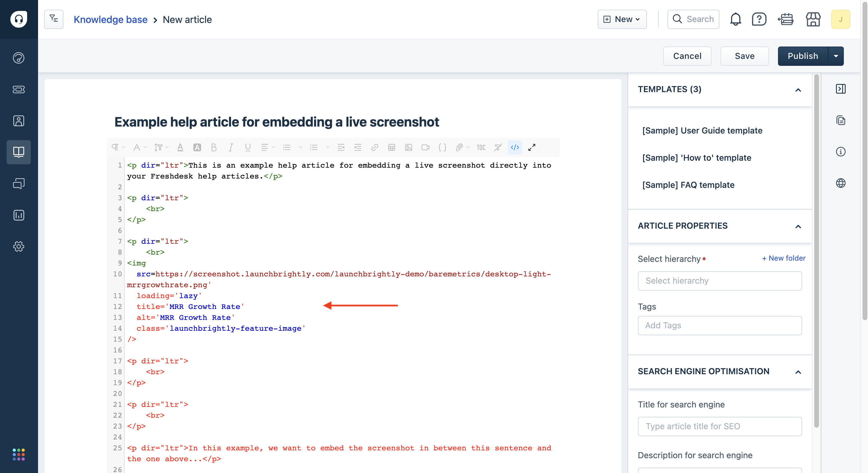Open notifications bell
This screenshot has height=473, width=868.
735,19
